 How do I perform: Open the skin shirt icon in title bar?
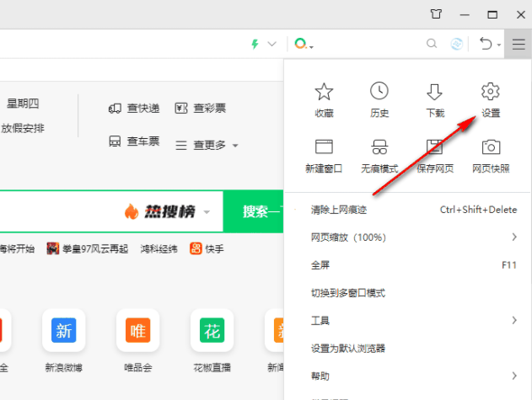click(436, 14)
